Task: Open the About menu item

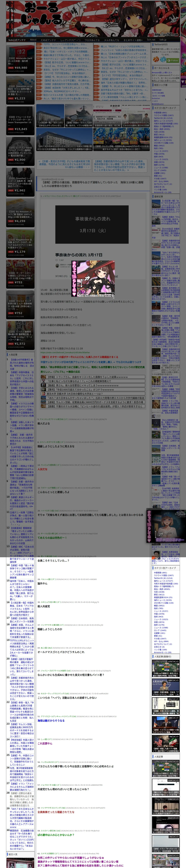Action: point(33,40)
